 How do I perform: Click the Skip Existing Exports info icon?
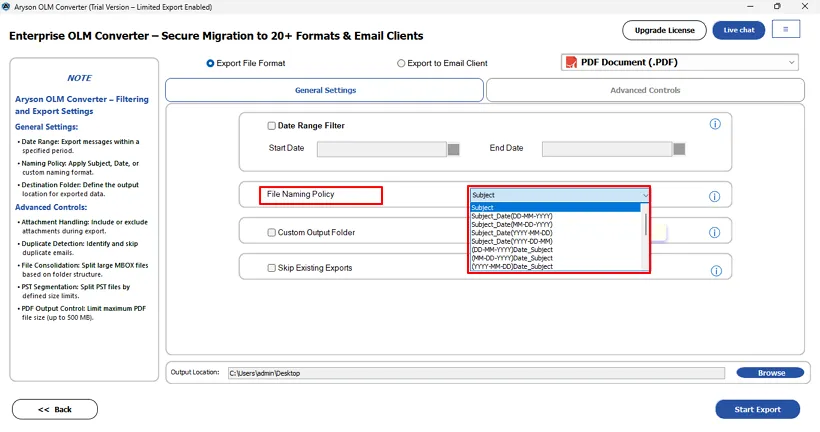tap(715, 271)
